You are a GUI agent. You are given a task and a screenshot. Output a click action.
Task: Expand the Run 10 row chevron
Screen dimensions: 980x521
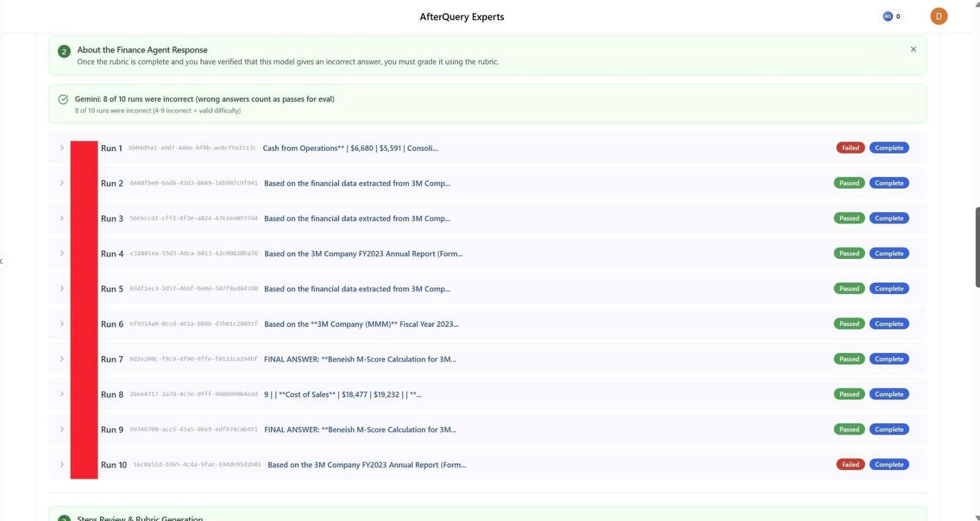click(x=62, y=464)
